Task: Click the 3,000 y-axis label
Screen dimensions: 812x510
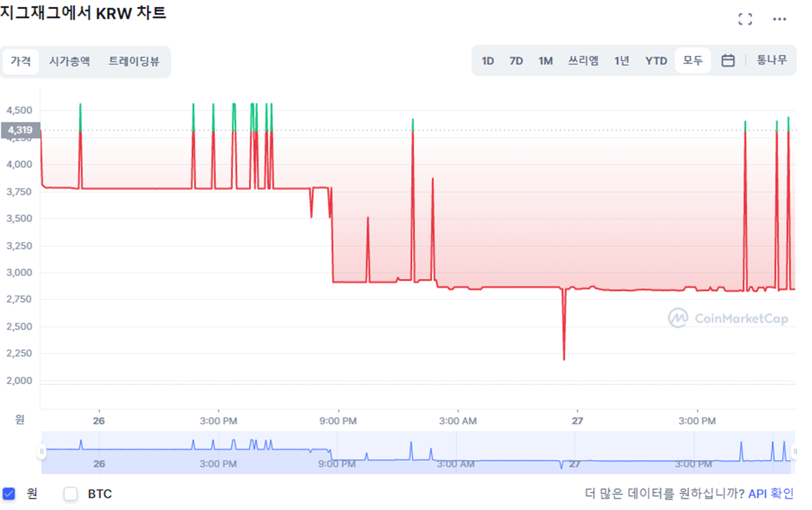Action: click(19, 273)
